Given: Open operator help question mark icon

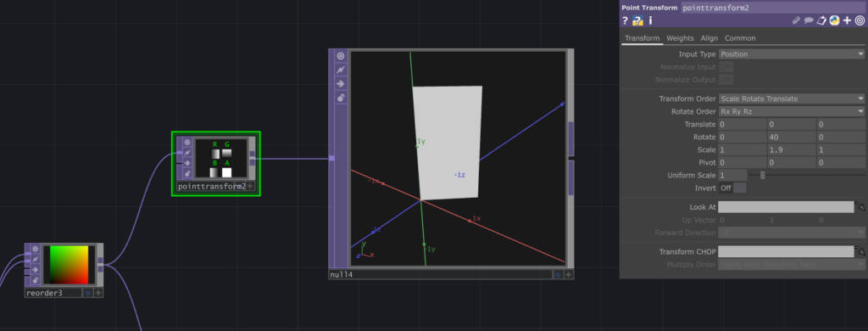Looking at the screenshot, I should point(625,20).
